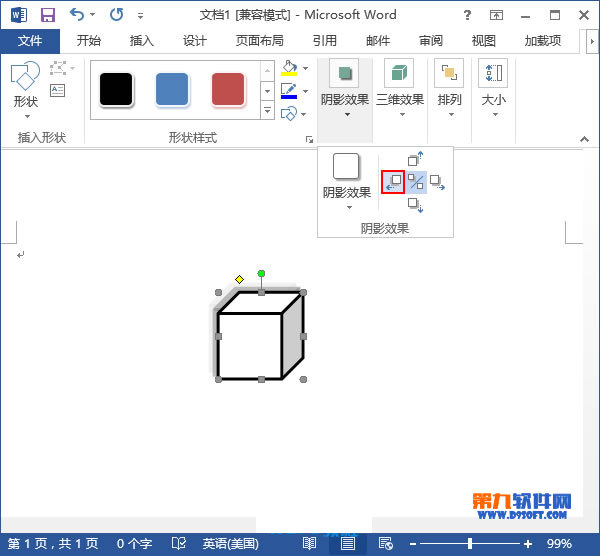This screenshot has width=600, height=556.
Task: Switch to the 引用 tab
Action: [324, 41]
